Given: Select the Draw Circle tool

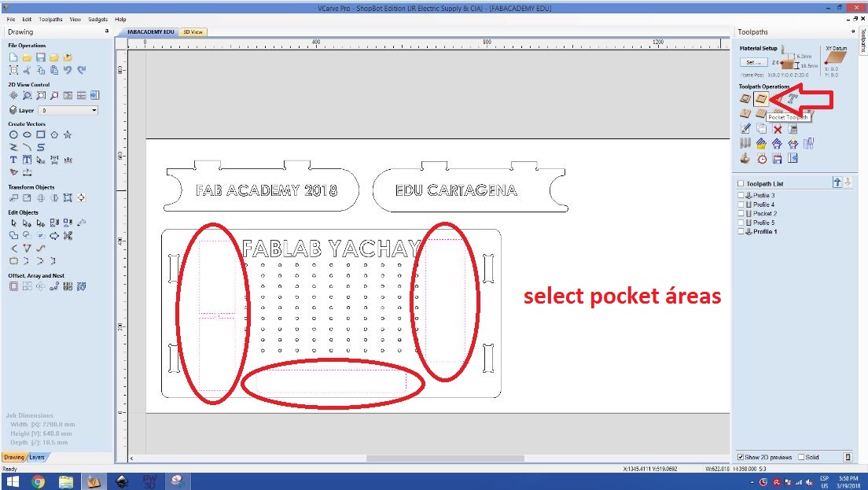Looking at the screenshot, I should (13, 134).
